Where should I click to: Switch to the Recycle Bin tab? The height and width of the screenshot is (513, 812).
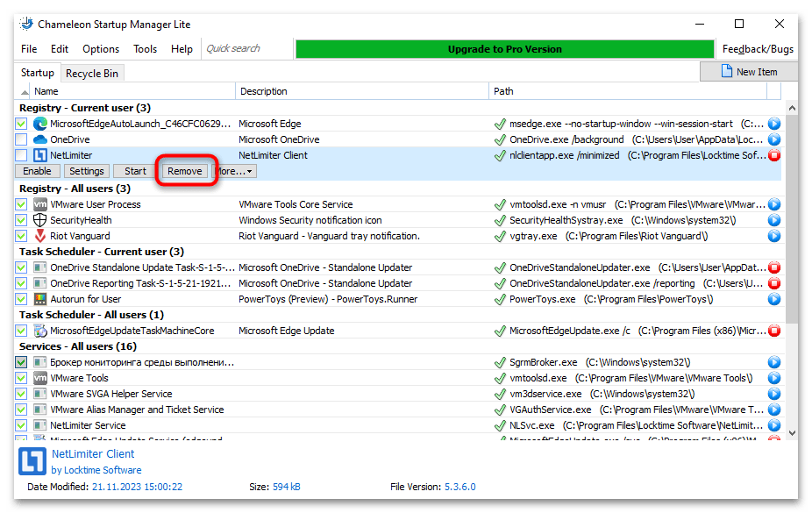92,74
